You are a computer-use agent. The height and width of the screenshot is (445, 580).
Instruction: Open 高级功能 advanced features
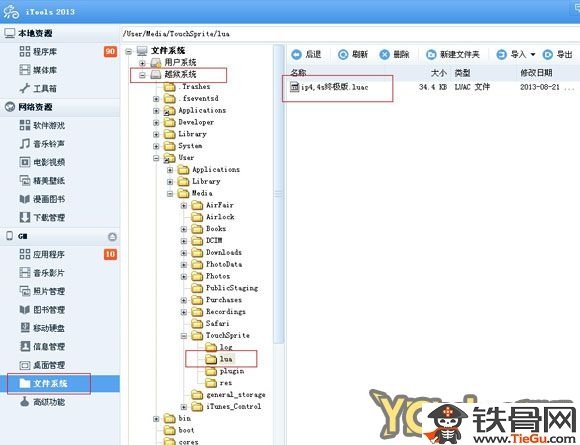coord(49,402)
